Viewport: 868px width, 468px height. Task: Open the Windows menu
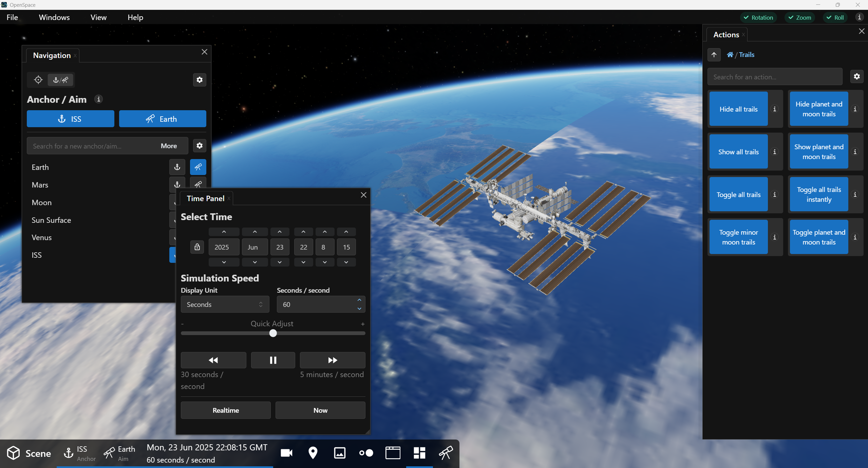[x=54, y=17]
